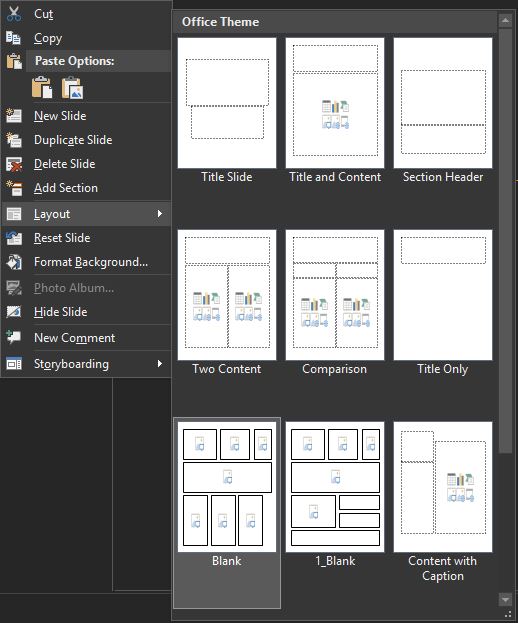The height and width of the screenshot is (623, 518).
Task: Apply the Comparison layout
Action: point(335,303)
